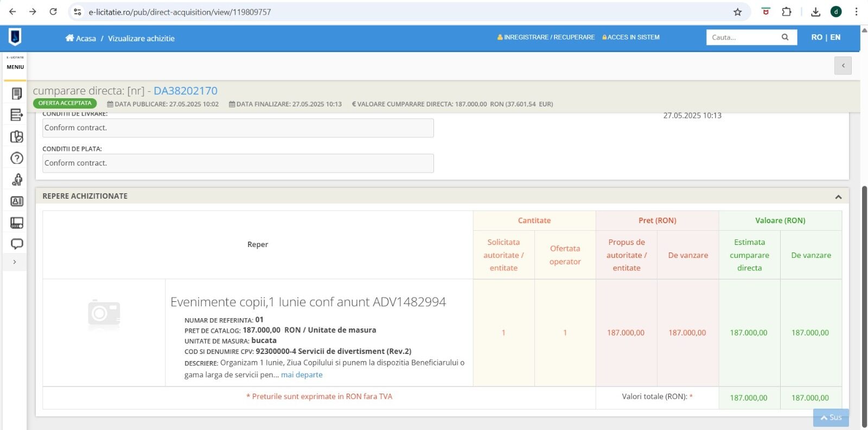Click the speech bubble sidebar icon
This screenshot has width=868, height=430.
[x=17, y=244]
